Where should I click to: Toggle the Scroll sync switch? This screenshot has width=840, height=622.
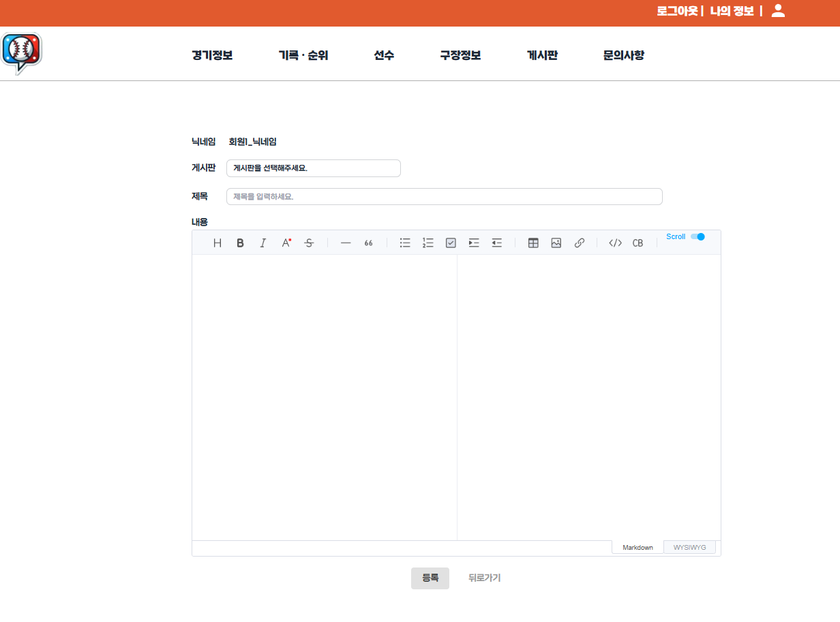point(697,236)
